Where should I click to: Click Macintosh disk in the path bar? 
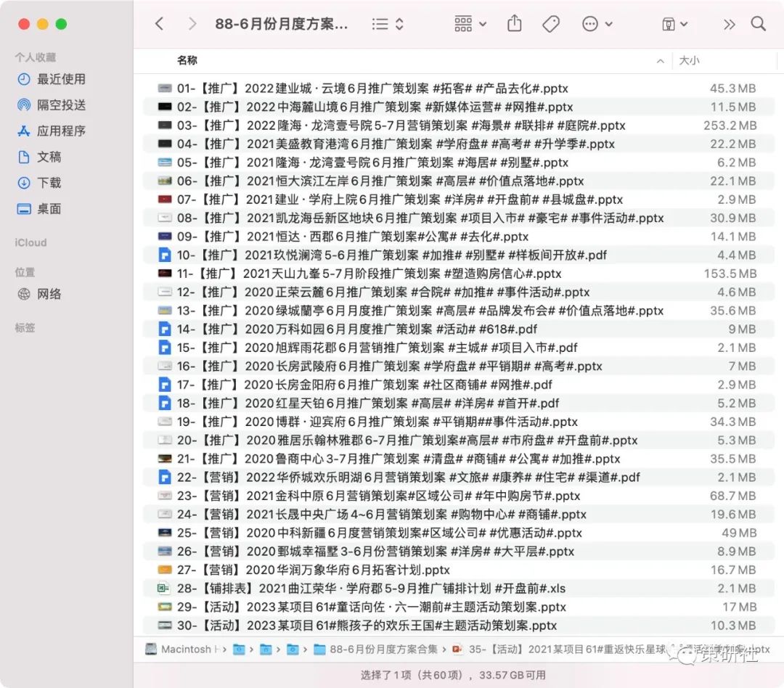[182, 649]
